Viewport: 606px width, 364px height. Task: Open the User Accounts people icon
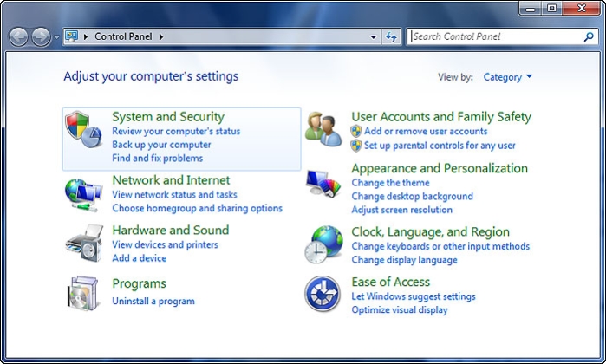click(x=323, y=129)
